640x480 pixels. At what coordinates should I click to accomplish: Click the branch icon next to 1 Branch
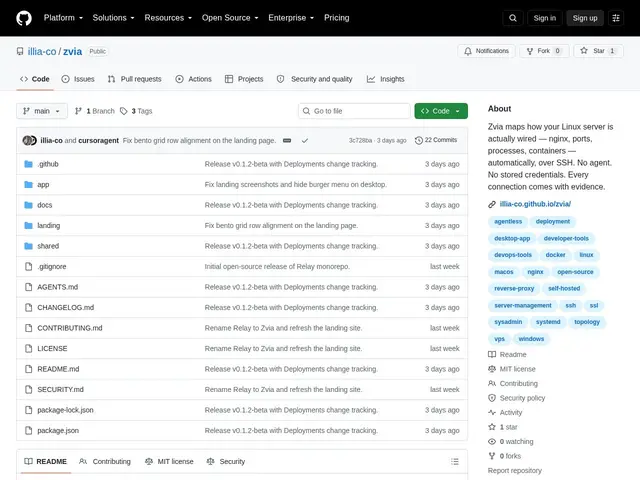pos(78,111)
